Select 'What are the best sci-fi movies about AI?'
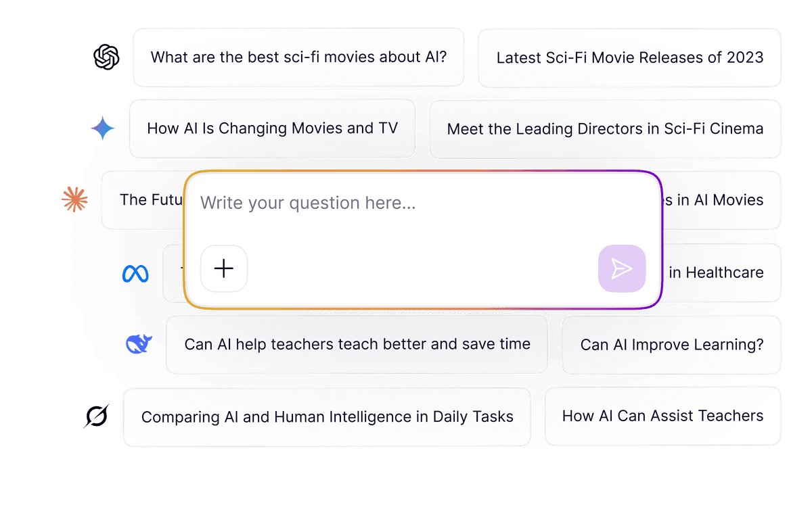 tap(299, 57)
